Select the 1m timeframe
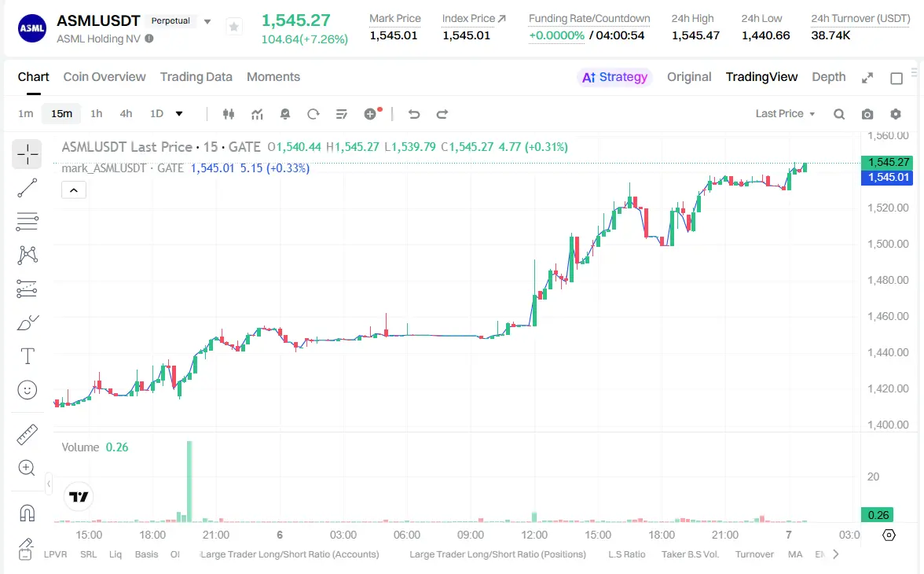Image resolution: width=924 pixels, height=574 pixels. (x=25, y=114)
